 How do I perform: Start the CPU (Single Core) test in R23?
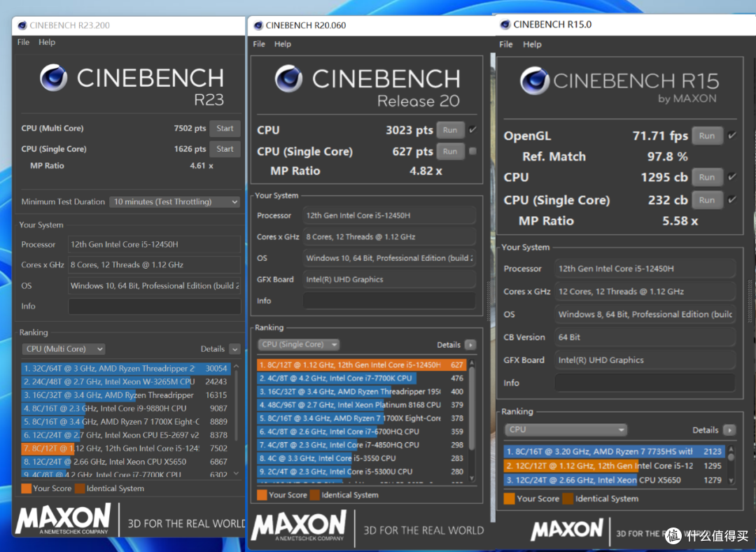(x=225, y=149)
